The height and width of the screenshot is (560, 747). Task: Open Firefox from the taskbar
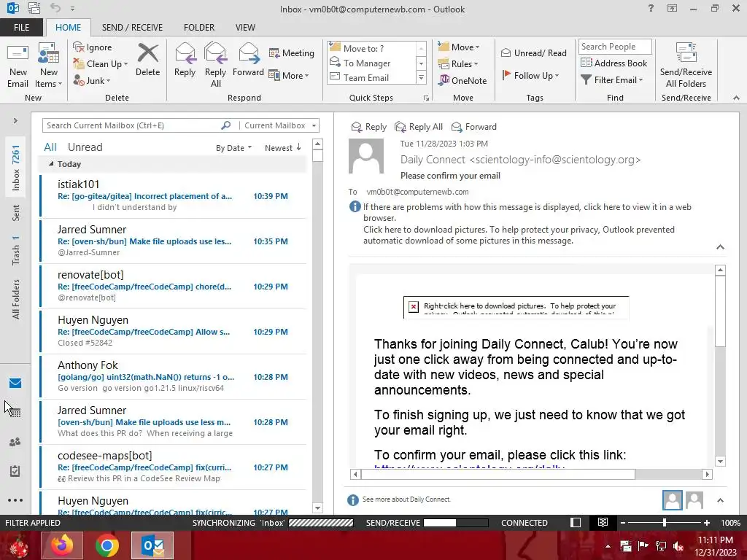(x=62, y=545)
